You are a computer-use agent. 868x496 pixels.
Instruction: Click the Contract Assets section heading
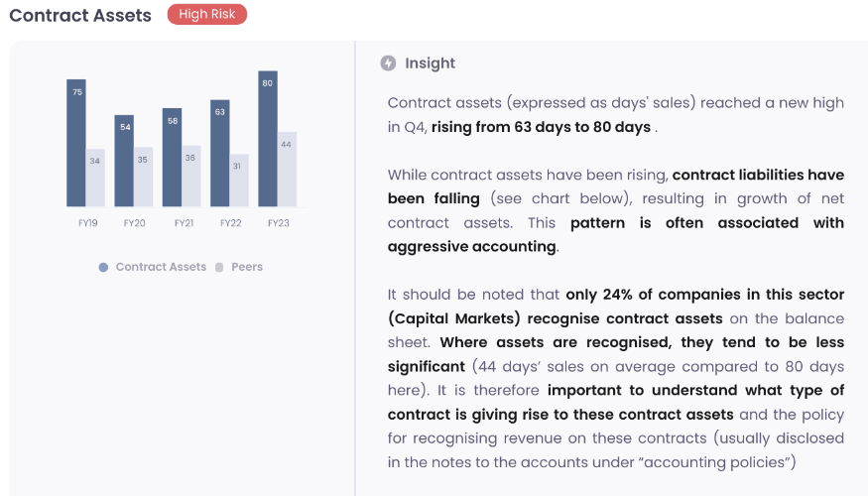pos(80,16)
